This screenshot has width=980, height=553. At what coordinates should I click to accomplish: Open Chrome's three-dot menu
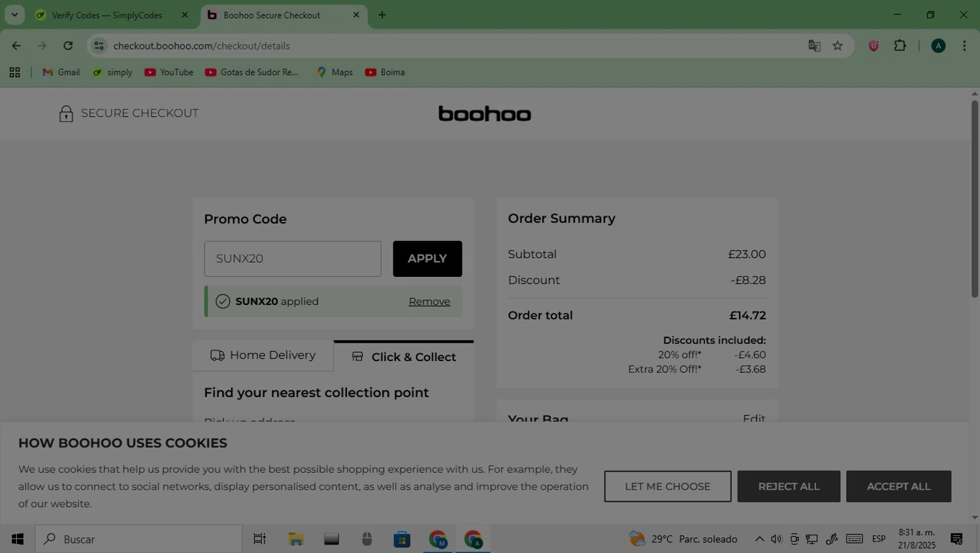pyautogui.click(x=964, y=46)
